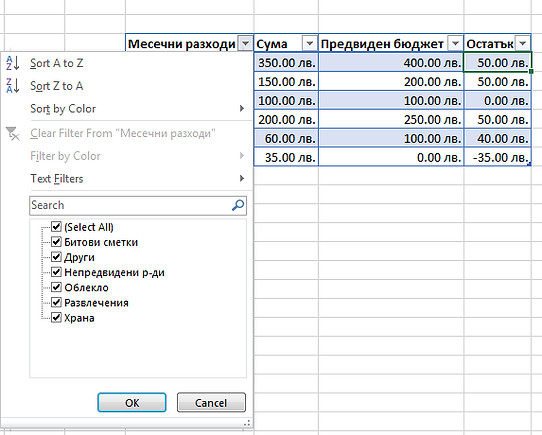Toggle the (Select All) checkbox
The image size is (542, 435).
56,227
